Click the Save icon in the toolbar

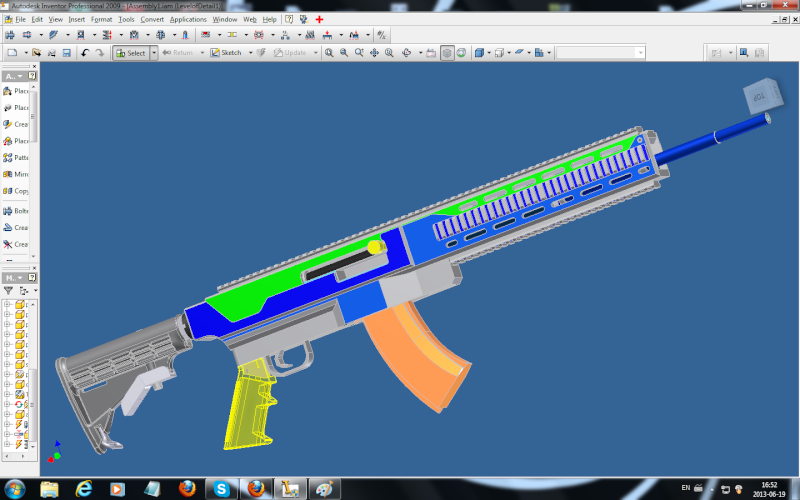click(67, 52)
